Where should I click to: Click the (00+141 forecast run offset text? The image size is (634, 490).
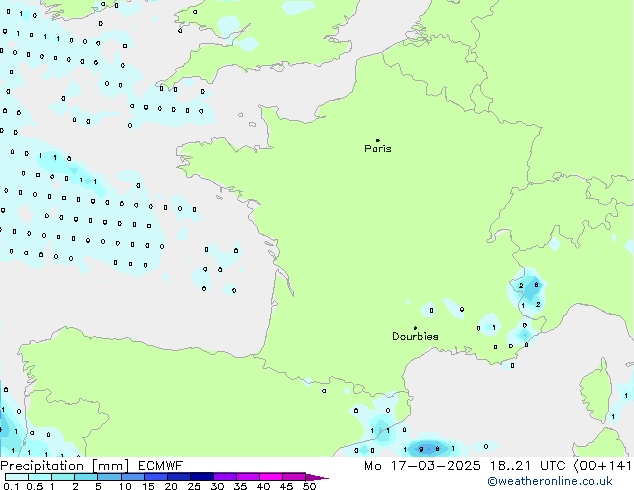pyautogui.click(x=601, y=465)
